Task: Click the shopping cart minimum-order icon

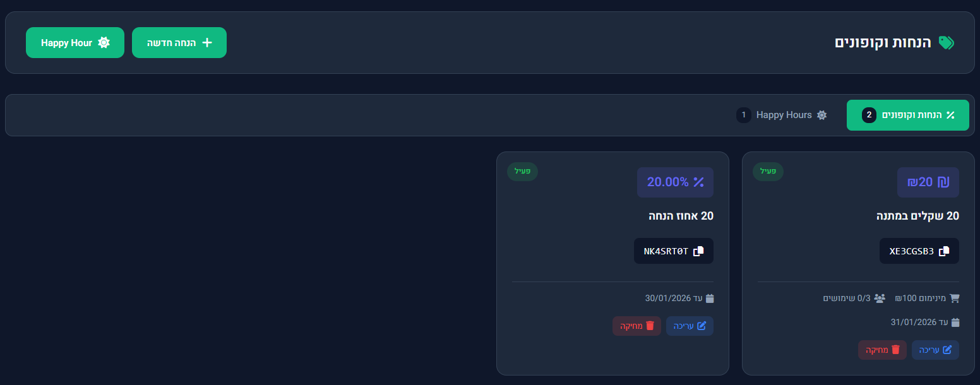Action: coord(955,298)
